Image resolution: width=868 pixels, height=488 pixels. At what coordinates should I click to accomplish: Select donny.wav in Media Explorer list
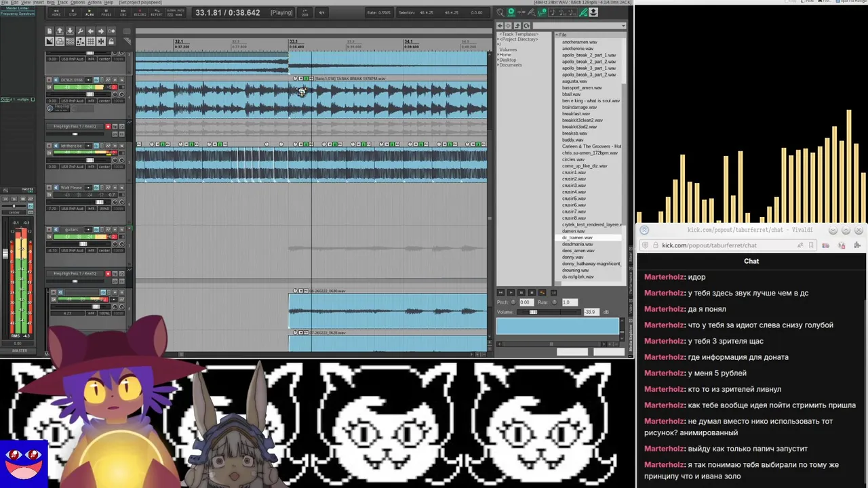coord(572,258)
